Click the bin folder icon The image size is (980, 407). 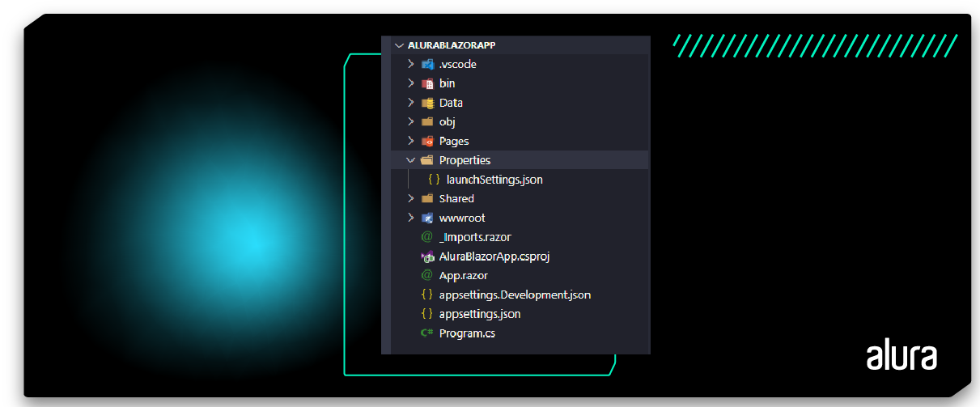click(427, 83)
